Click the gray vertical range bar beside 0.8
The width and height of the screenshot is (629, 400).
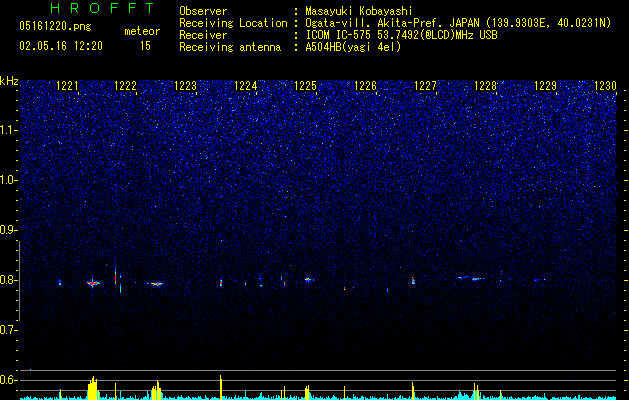[19, 281]
